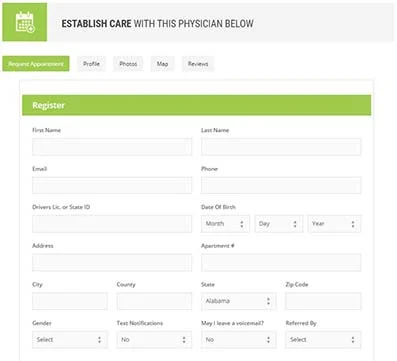Open the voicemail permission dropdown
Image resolution: width=397 pixels, height=361 pixels.
pos(238,340)
